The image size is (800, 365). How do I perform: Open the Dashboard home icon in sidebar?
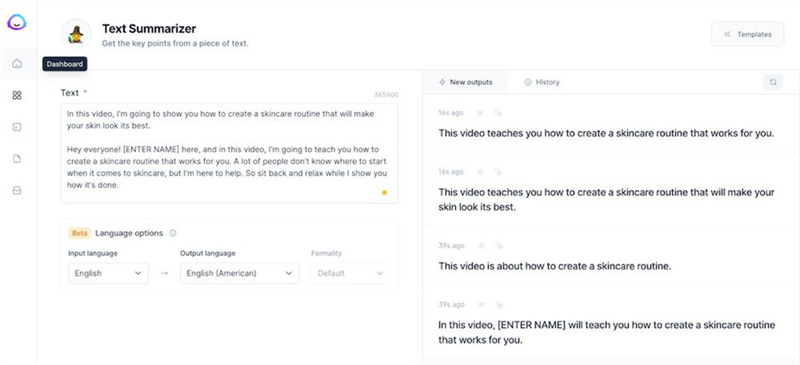click(17, 63)
